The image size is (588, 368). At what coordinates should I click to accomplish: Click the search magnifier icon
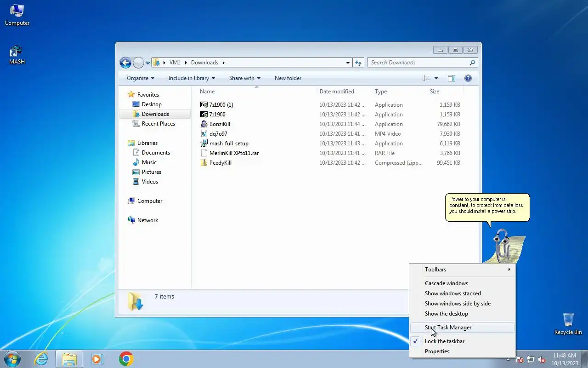472,63
